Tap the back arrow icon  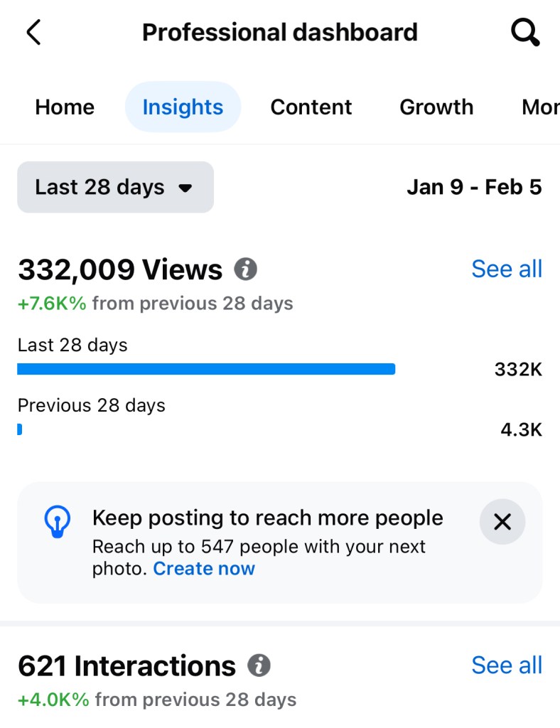click(x=33, y=33)
